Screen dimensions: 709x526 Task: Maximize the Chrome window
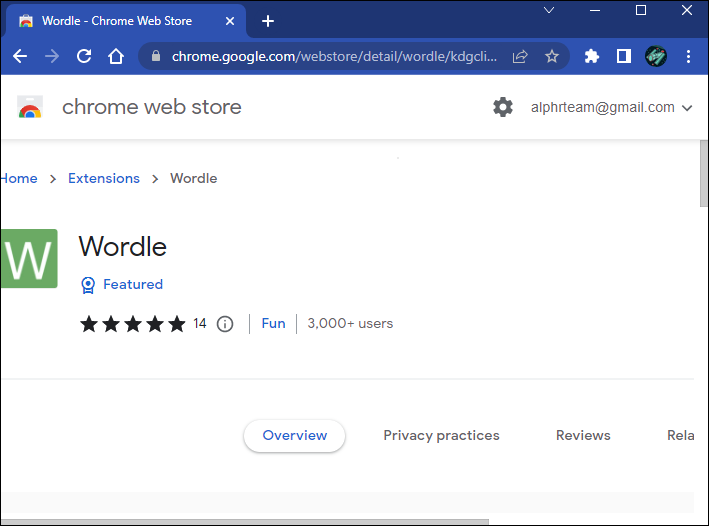641,10
